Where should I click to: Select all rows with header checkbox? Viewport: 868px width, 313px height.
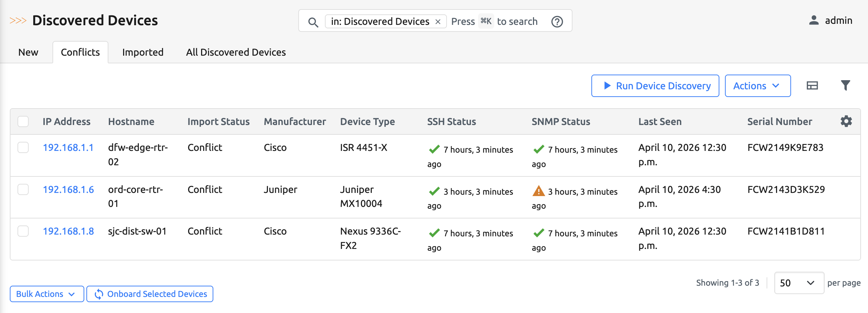click(23, 121)
